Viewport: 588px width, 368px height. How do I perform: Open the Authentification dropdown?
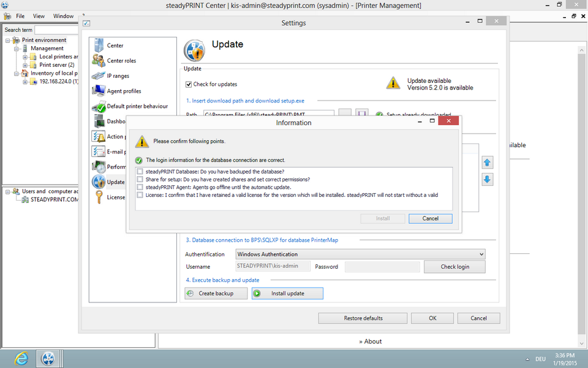tap(360, 254)
